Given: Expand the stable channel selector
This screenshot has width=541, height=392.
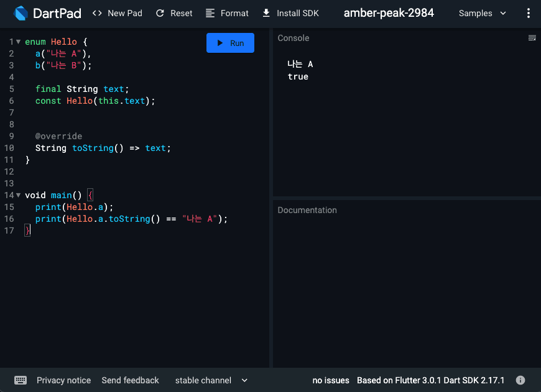Looking at the screenshot, I should (x=211, y=380).
